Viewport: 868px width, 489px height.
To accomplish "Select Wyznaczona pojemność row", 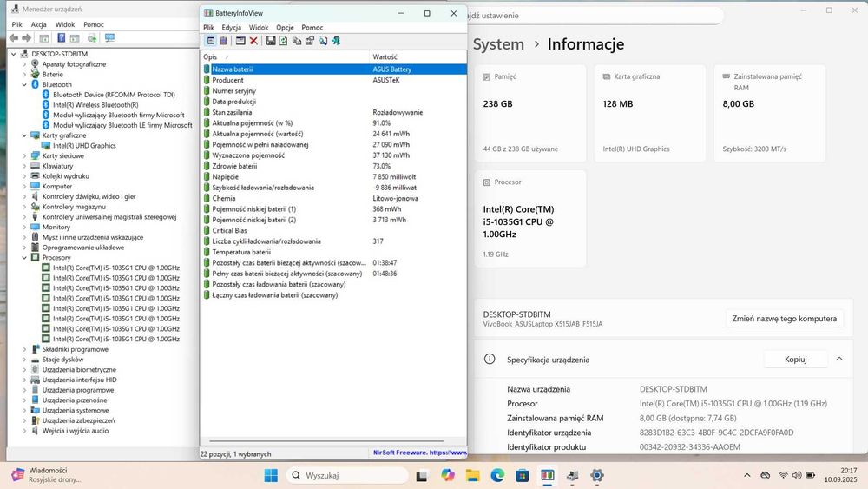I will 334,155.
